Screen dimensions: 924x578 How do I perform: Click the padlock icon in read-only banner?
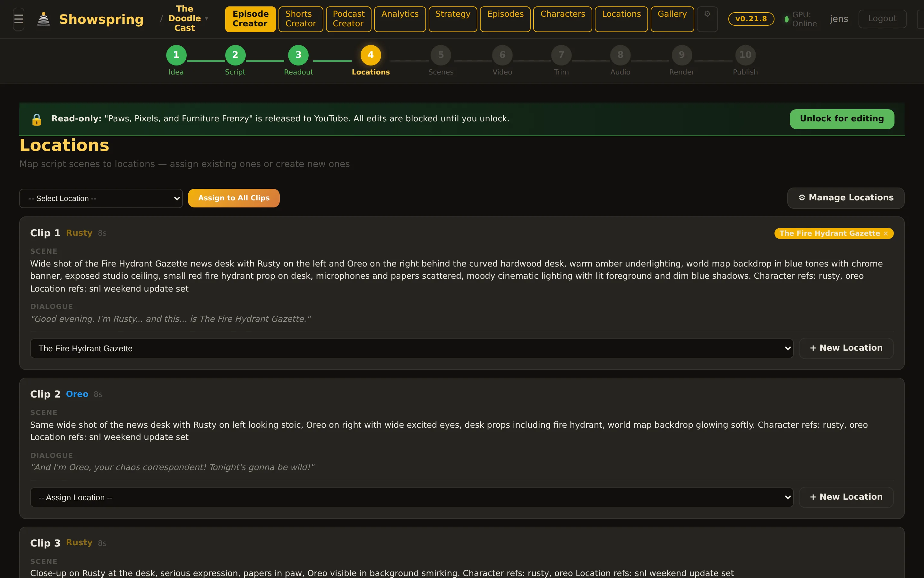click(x=37, y=119)
